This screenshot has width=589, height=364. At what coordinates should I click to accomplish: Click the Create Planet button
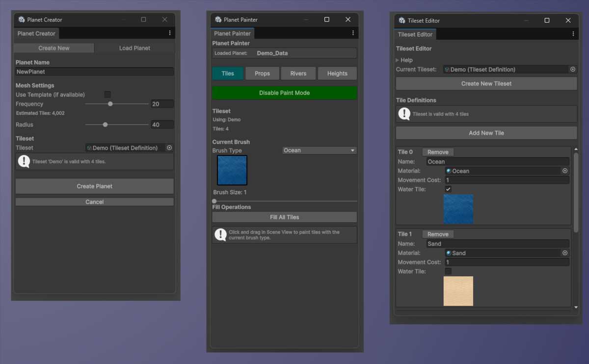pos(95,186)
